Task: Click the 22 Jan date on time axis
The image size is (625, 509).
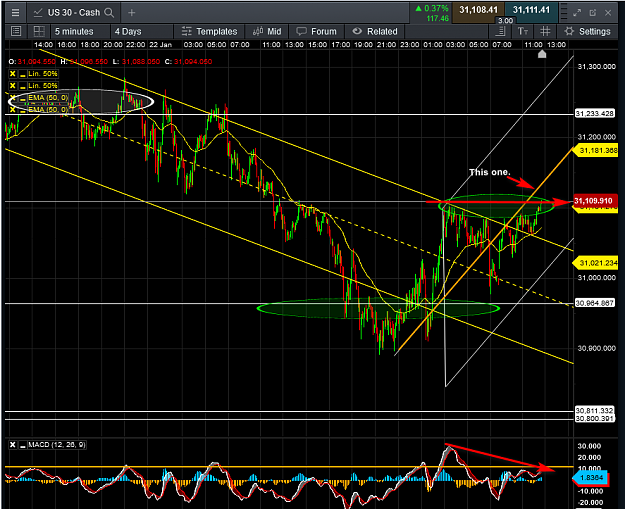Action: pyautogui.click(x=161, y=45)
